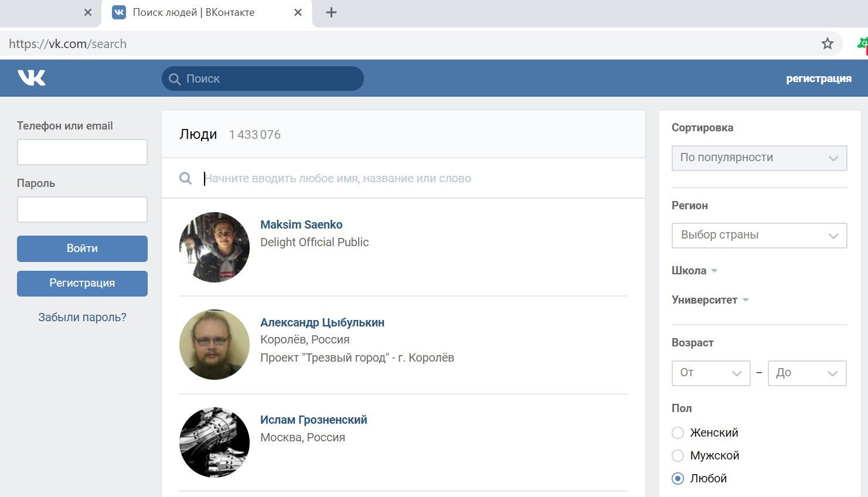Click the magnifier icon in people search
The width and height of the screenshot is (868, 497).
click(x=185, y=178)
